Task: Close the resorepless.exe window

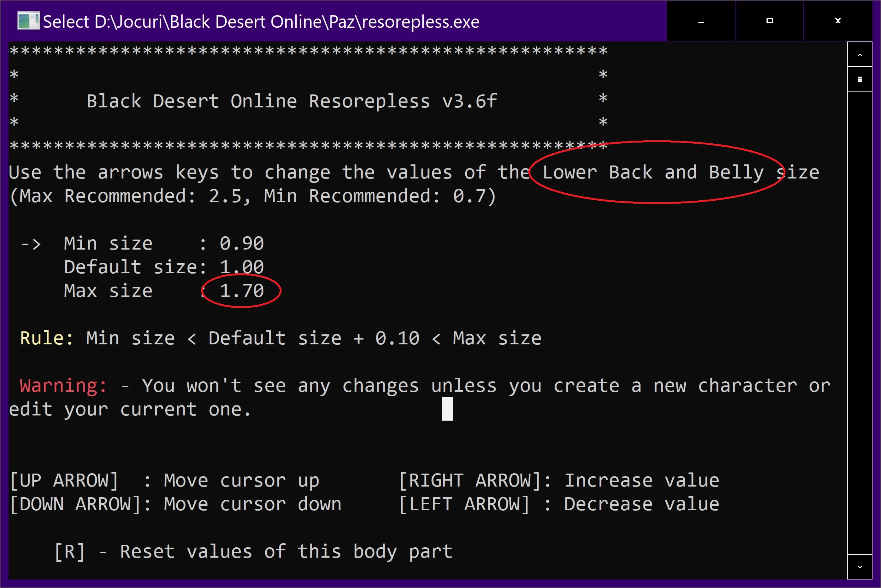Action: (838, 21)
